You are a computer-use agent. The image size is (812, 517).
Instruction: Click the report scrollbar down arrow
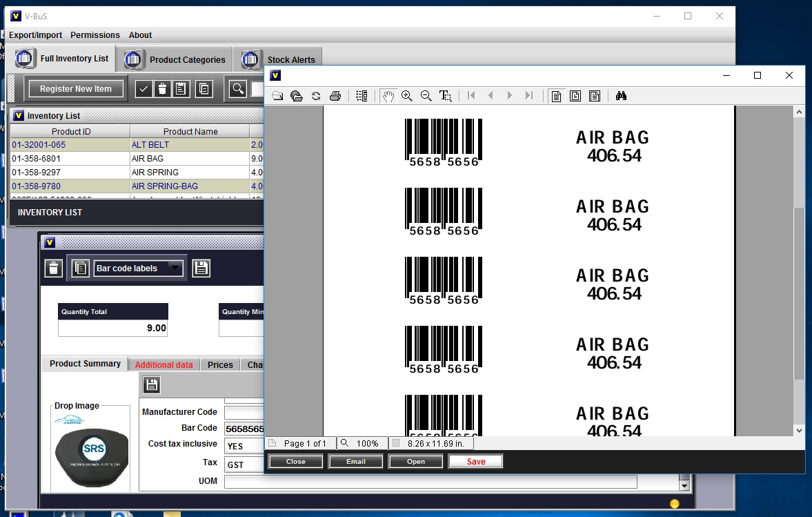coord(799,431)
